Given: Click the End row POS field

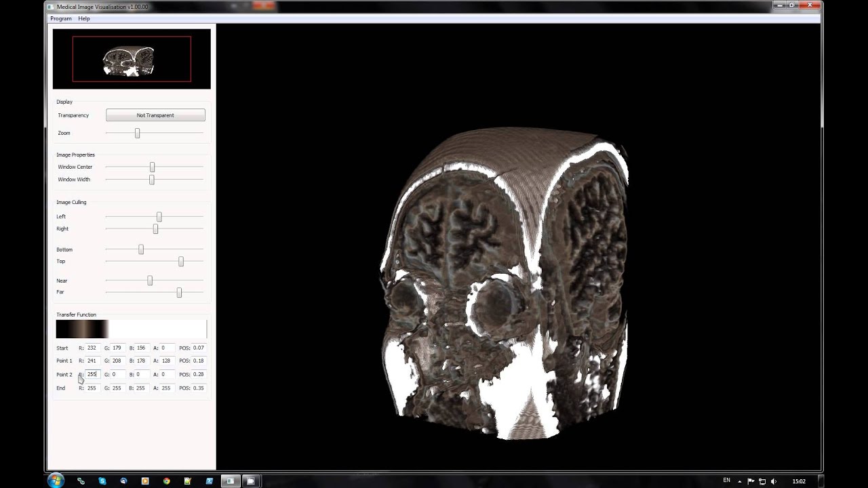Looking at the screenshot, I should [199, 388].
